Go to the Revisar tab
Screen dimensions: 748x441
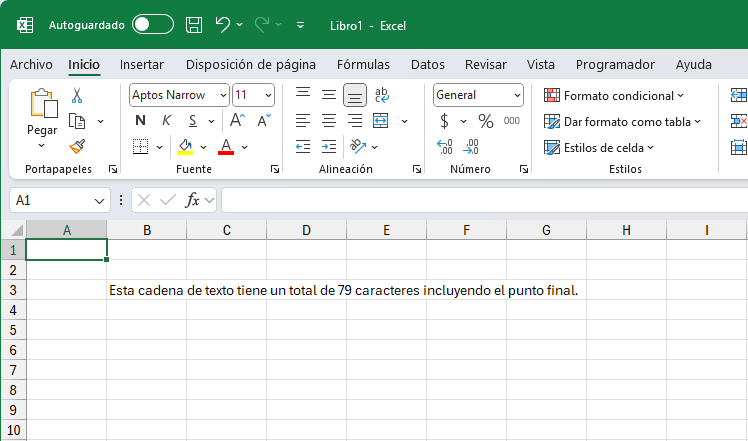(486, 64)
